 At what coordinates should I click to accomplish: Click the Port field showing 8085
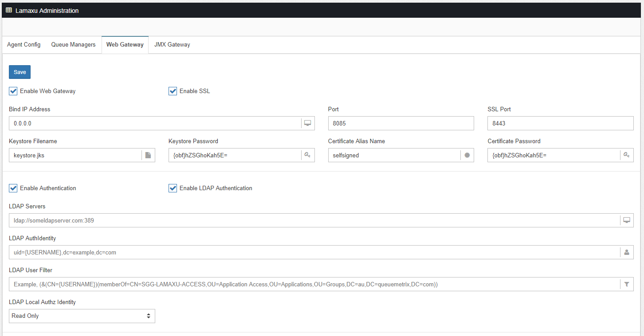[x=401, y=123]
